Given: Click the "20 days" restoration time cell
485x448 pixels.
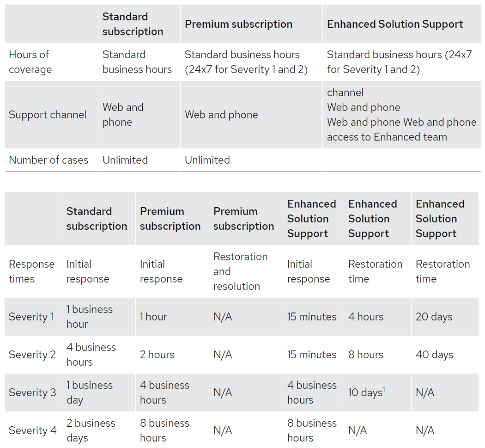Looking at the screenshot, I should pos(434,317).
